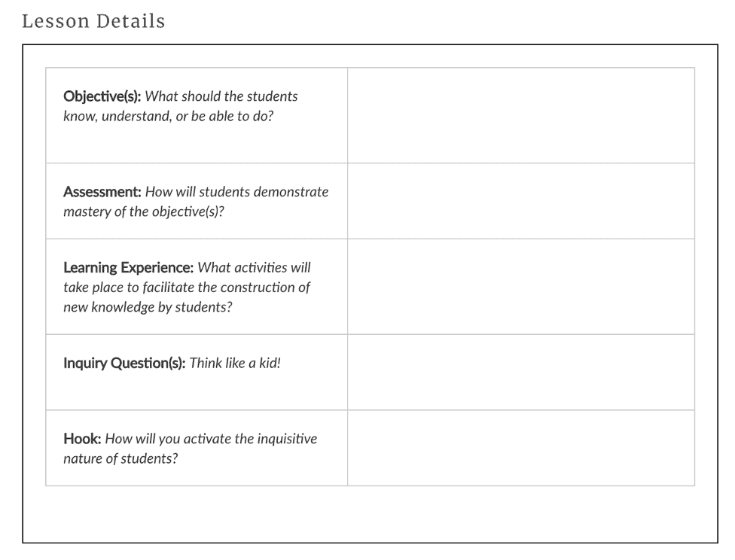
Task: Click the bold Learning Experience label
Action: [128, 268]
